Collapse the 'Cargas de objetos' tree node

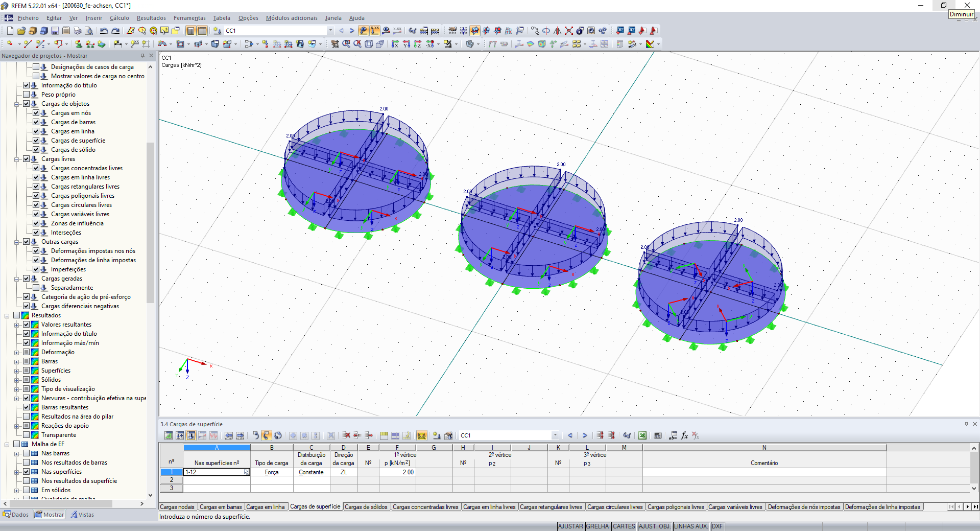tap(17, 104)
